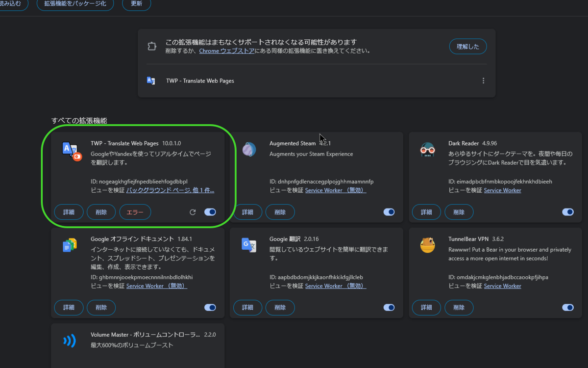Viewport: 588px width, 368px height.
Task: Click TWP ID nogeagkhgfiejfnpedblieehfogdbbpl text
Action: (x=139, y=182)
